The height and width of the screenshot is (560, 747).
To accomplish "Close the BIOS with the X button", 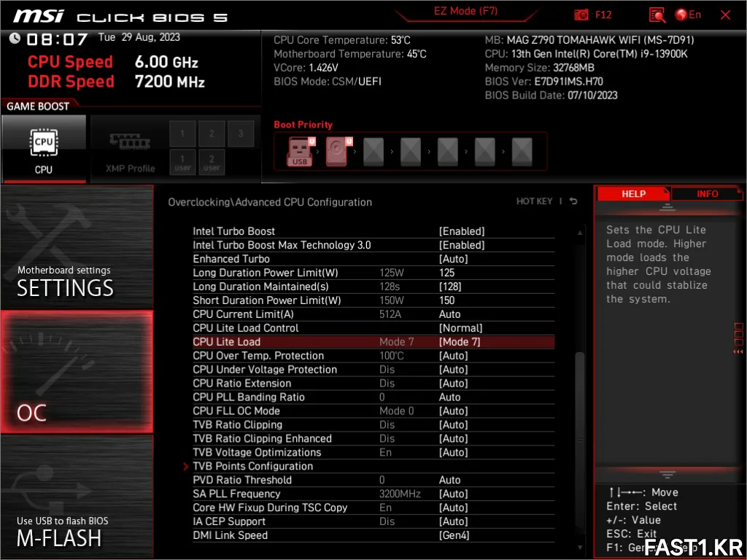I will 725,15.
